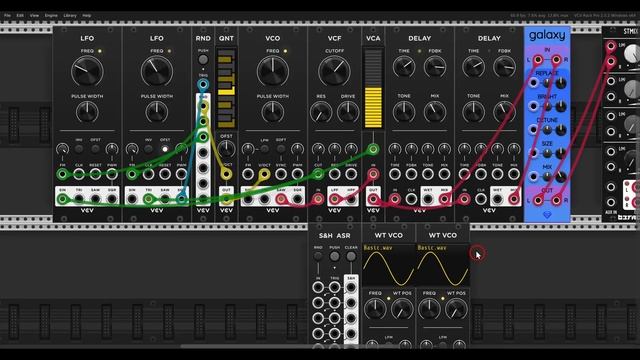Click the first WT VCO's Basic.wav waveform display
This screenshot has width=640, height=360.
coord(388,265)
